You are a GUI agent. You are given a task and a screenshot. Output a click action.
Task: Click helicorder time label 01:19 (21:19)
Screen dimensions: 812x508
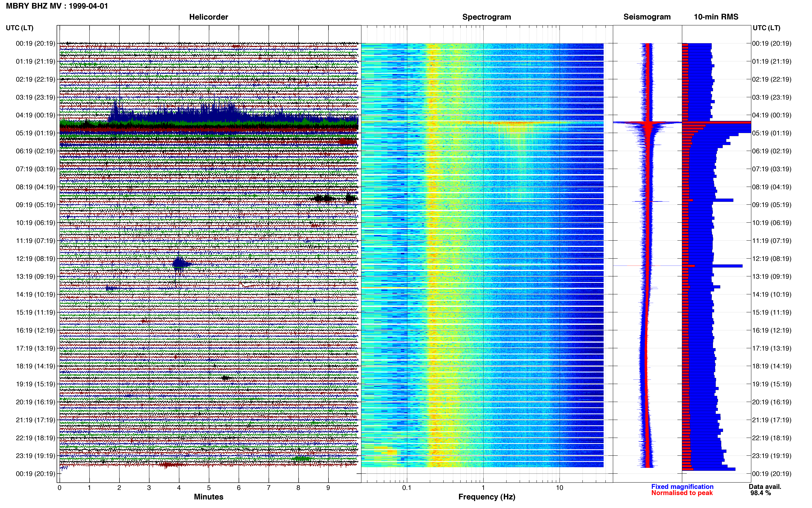36,61
